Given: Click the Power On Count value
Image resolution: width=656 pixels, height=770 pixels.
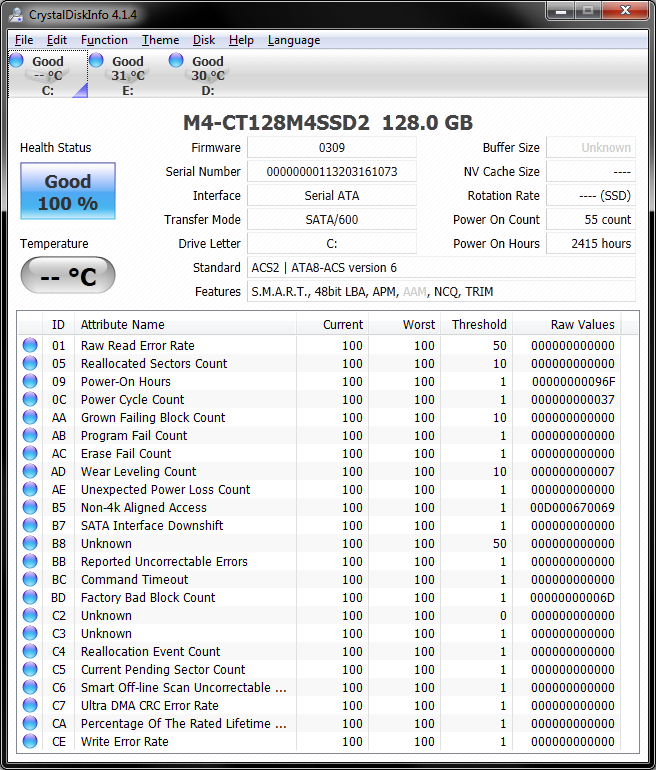Looking at the screenshot, I should tap(591, 220).
